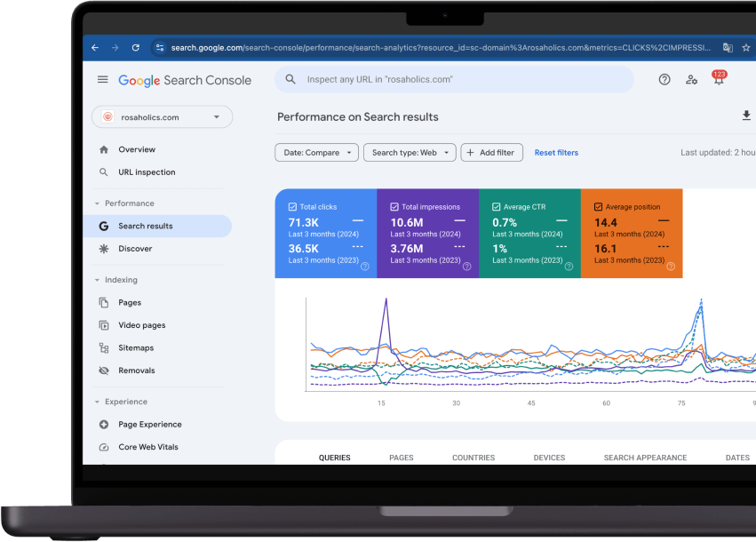The image size is (756, 542).
Task: Open site info icon in address bar
Action: (160, 48)
